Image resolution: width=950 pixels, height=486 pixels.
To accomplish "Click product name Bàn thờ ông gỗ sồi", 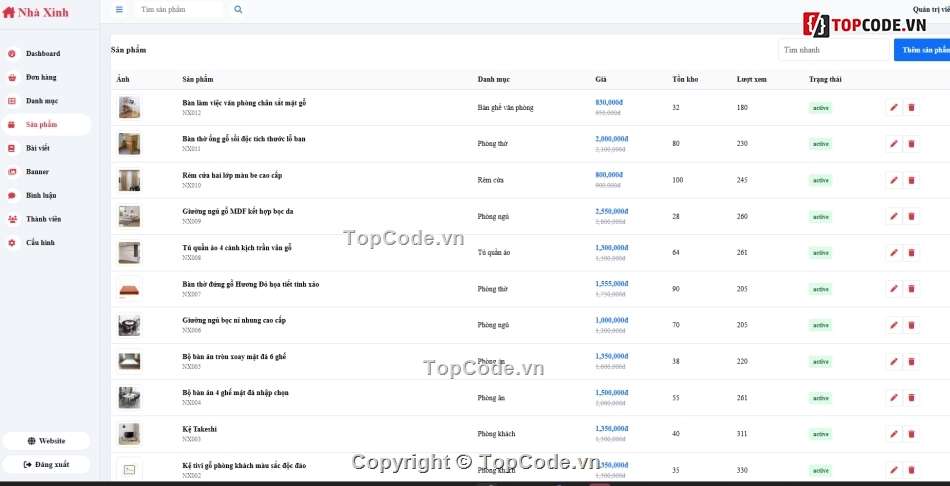I will coord(244,139).
